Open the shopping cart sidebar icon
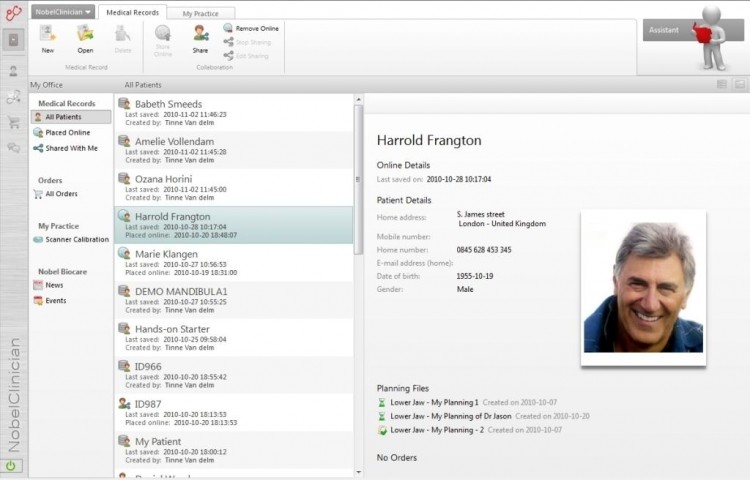Image resolution: width=750 pixels, height=480 pixels. point(13,122)
